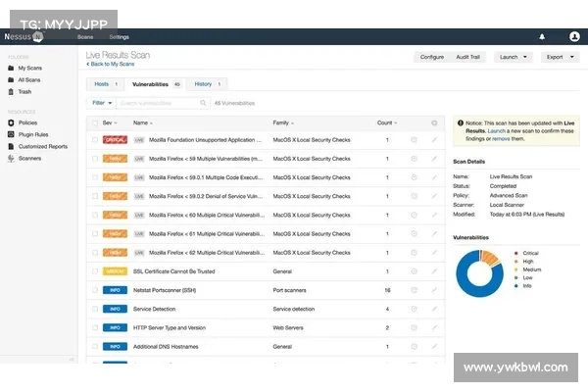588x392 pixels.
Task: Open the user account avatar menu
Action: point(574,36)
